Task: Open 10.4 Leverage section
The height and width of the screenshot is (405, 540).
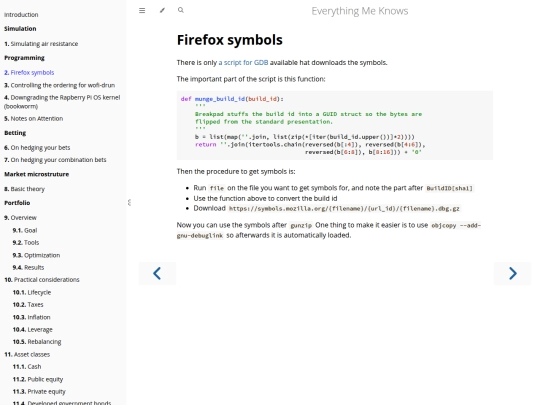Action: coord(33,330)
